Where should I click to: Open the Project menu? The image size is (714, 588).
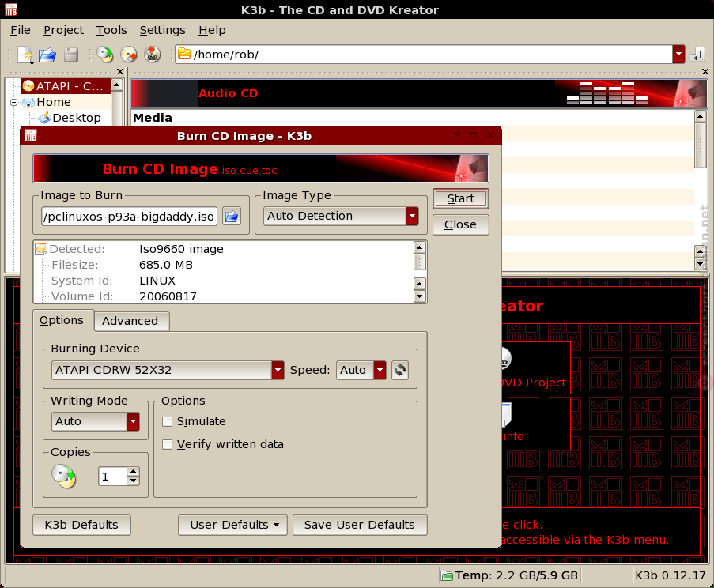click(x=64, y=31)
